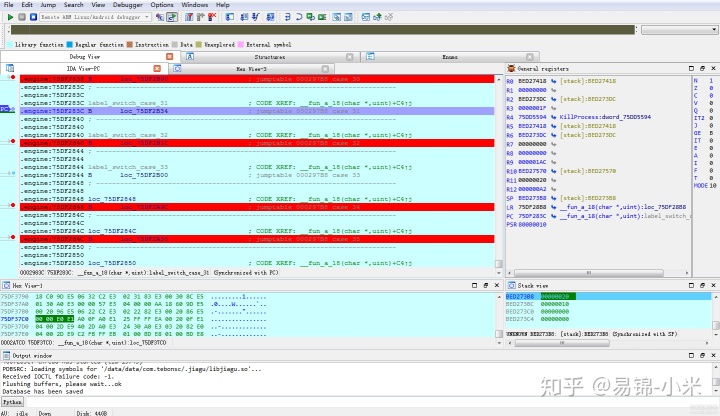
Task: Click the add breakpoint toolbar icon
Action: click(x=200, y=17)
